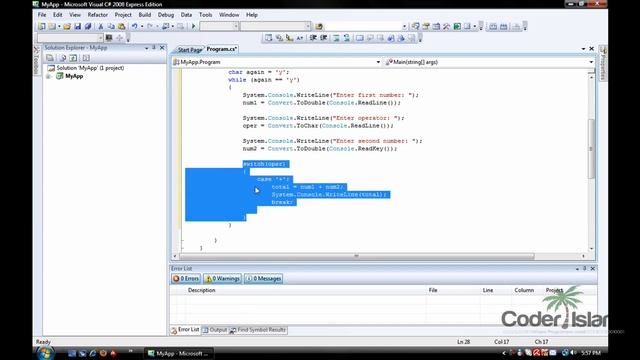Click the Save floppy disk icon
Image resolution: width=640 pixels, height=360 pixels.
coord(78,27)
